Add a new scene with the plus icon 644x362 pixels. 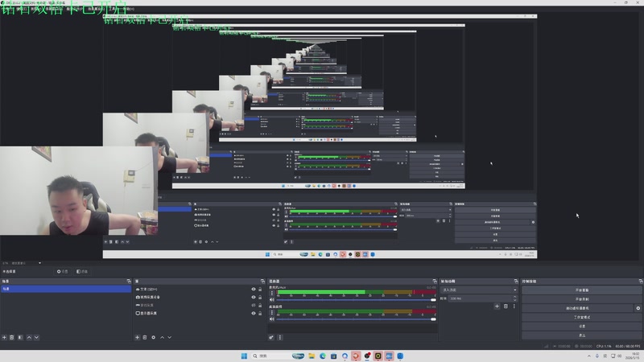pos(4,337)
